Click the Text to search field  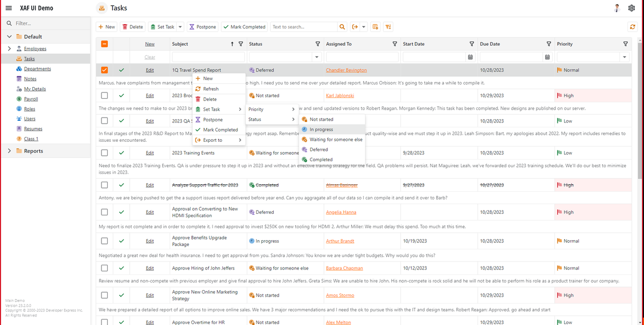tap(304, 27)
